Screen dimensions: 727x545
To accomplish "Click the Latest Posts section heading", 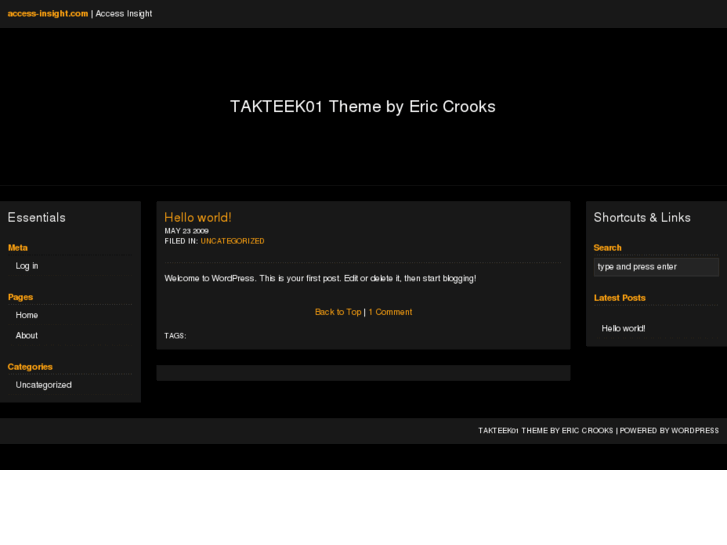I will click(x=619, y=298).
